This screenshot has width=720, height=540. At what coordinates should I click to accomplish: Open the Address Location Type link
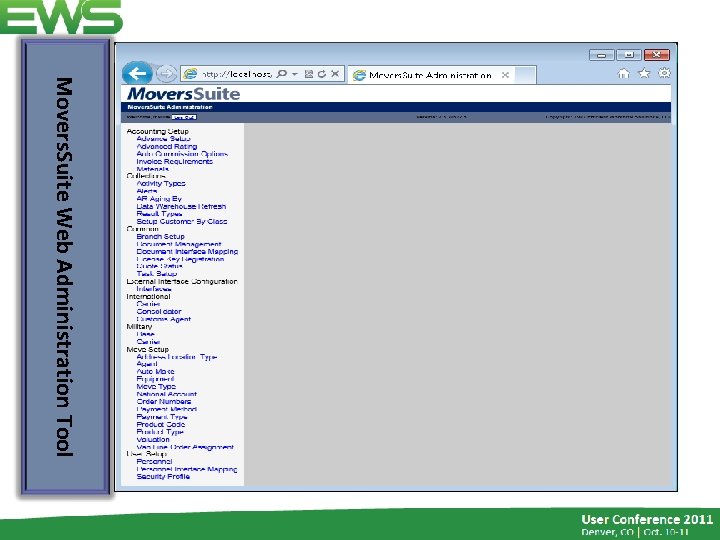[x=176, y=357]
